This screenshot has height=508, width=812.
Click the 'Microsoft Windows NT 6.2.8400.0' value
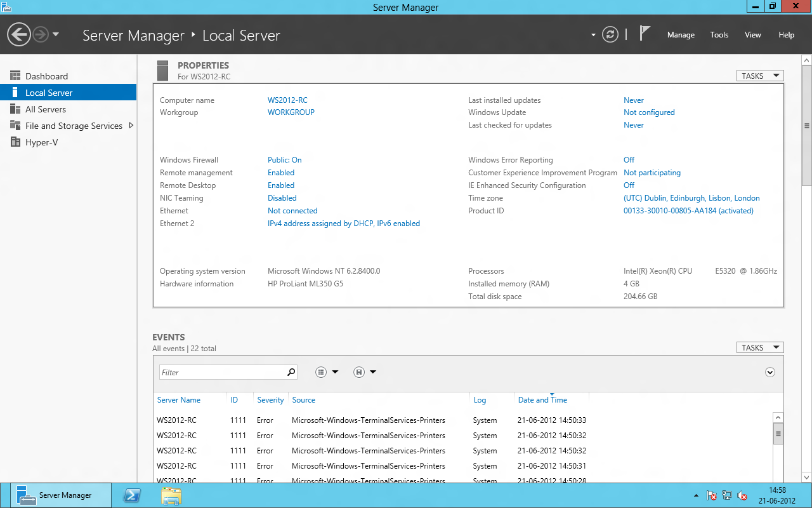click(x=324, y=271)
